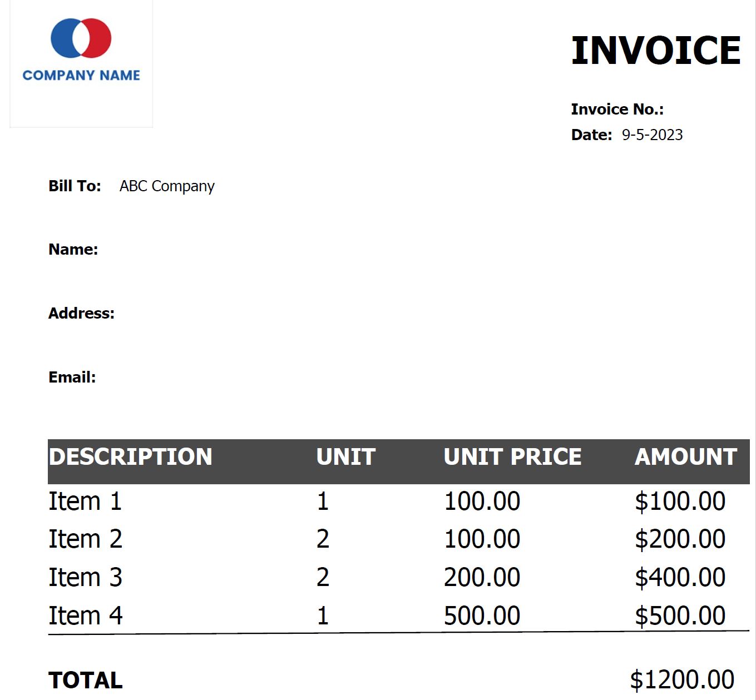Viewport: 756px width, 700px height.
Task: Select the UNIT column header
Action: coord(345,456)
